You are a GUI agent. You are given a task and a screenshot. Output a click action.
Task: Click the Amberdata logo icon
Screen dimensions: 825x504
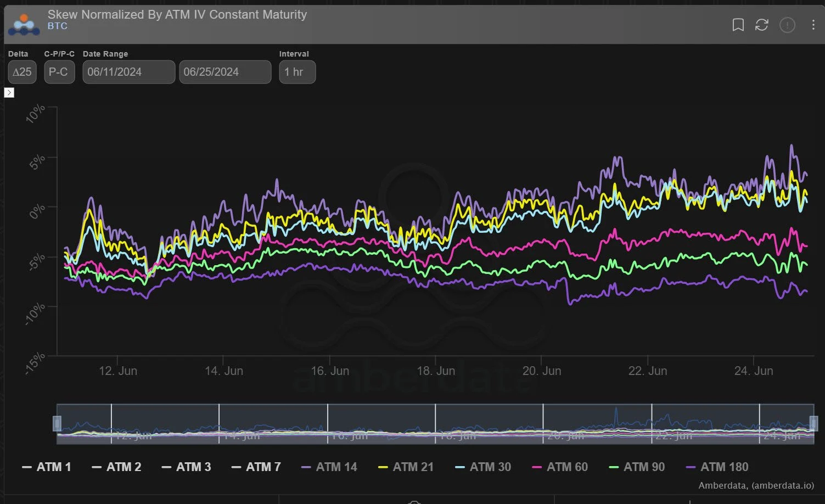click(x=24, y=25)
